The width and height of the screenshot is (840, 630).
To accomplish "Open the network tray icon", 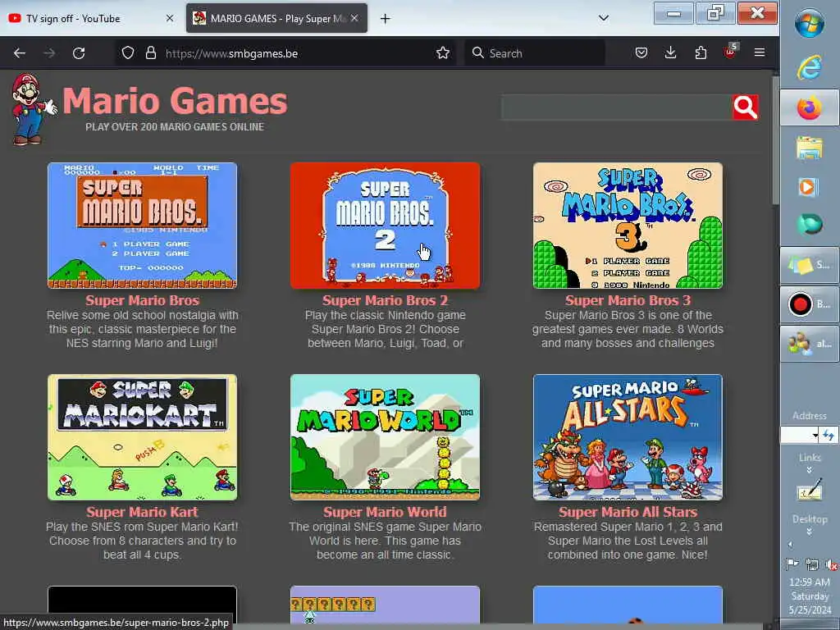I will point(811,564).
